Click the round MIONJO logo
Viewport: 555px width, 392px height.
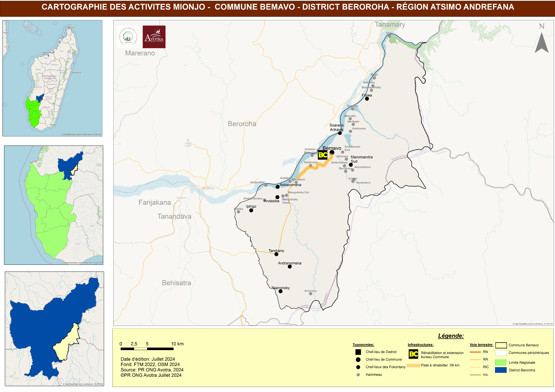click(128, 37)
